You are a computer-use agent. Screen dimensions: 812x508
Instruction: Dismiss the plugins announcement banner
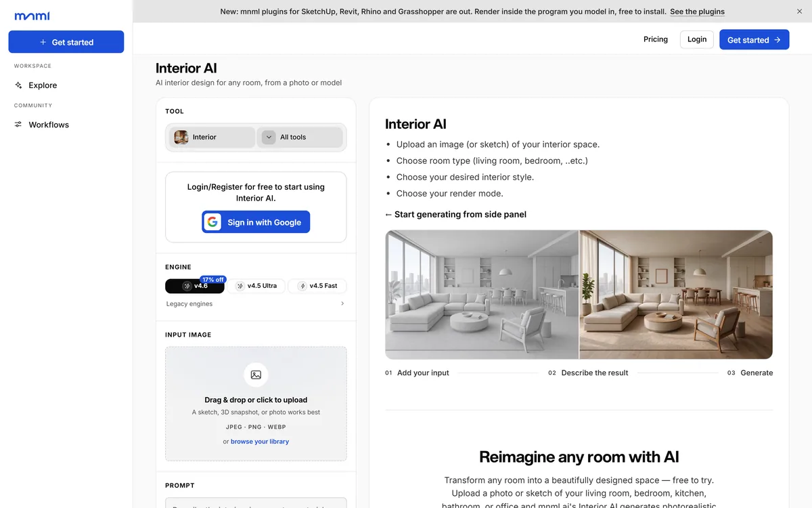click(x=799, y=12)
